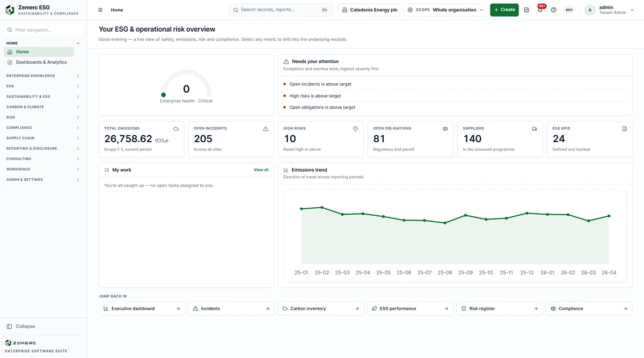Click View all in My work
Viewport: 644px width, 358px height.
click(261, 170)
